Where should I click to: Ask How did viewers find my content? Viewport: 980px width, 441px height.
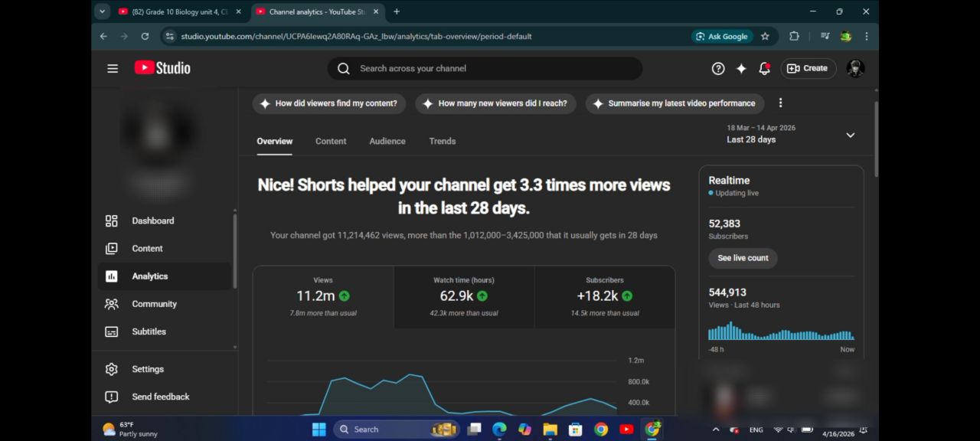click(328, 103)
